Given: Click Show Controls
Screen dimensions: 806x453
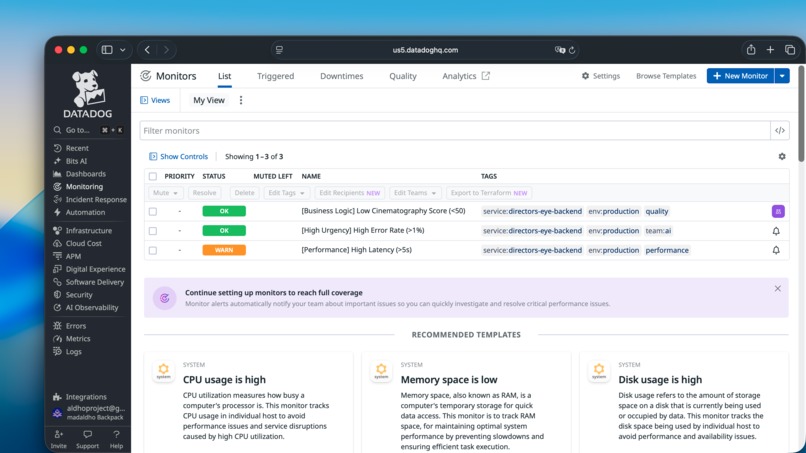Looking at the screenshot, I should point(178,156).
